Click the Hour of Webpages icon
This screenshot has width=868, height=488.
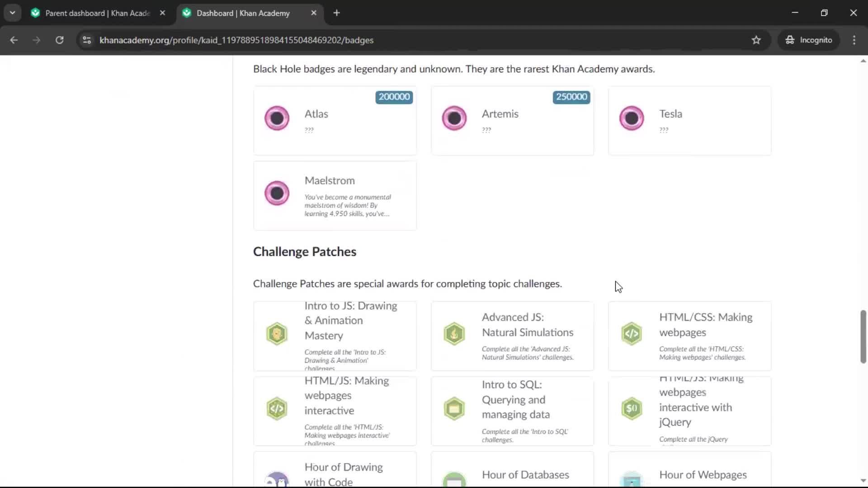click(x=632, y=479)
